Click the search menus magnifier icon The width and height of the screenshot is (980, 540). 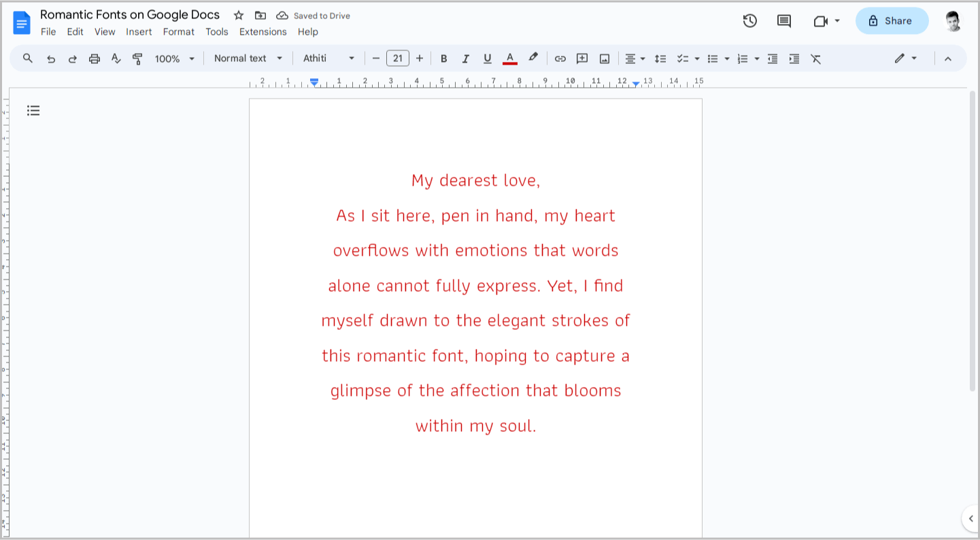pos(28,58)
